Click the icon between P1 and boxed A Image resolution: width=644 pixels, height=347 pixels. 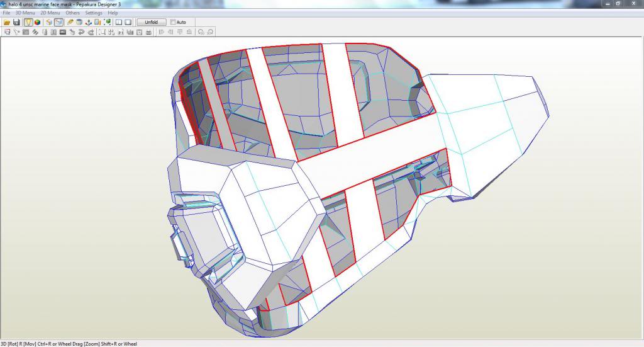click(x=130, y=32)
